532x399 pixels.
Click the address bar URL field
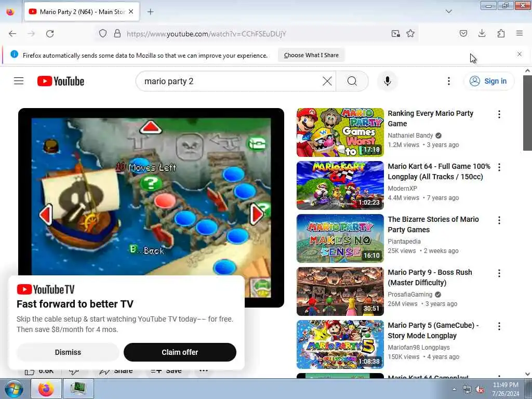click(255, 34)
